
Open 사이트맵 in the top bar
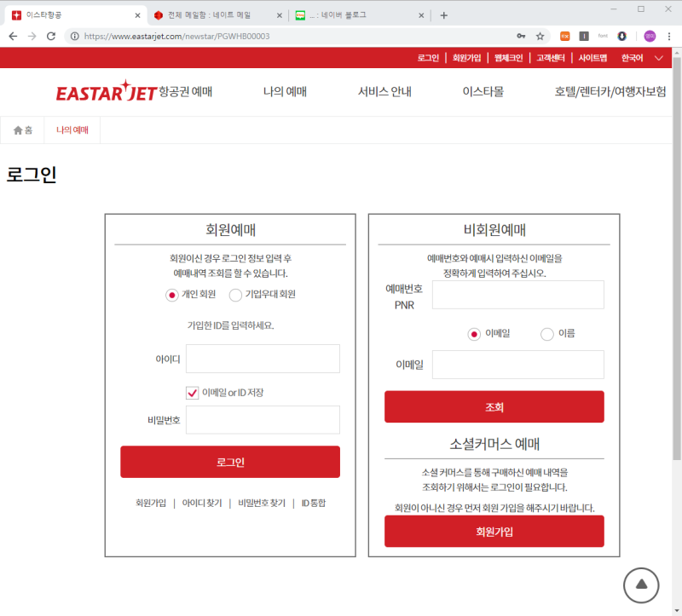tap(592, 58)
